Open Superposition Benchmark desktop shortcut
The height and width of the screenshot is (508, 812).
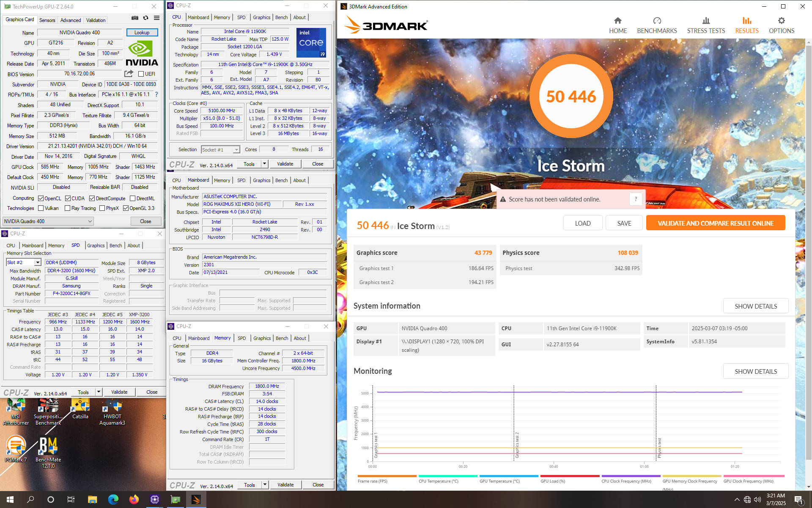pos(48,411)
